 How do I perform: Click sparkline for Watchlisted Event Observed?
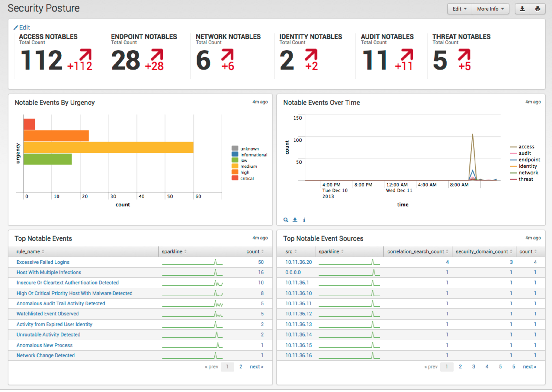coord(192,314)
